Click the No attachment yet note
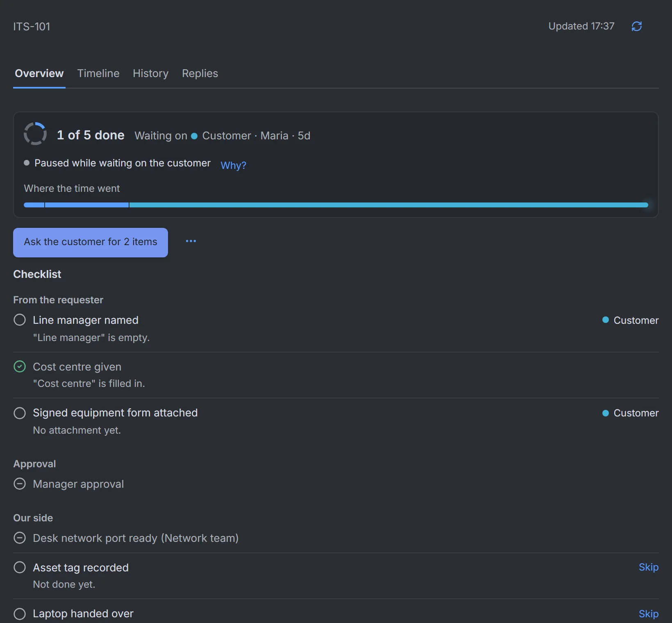Screen dimensions: 672x623 click(x=77, y=430)
